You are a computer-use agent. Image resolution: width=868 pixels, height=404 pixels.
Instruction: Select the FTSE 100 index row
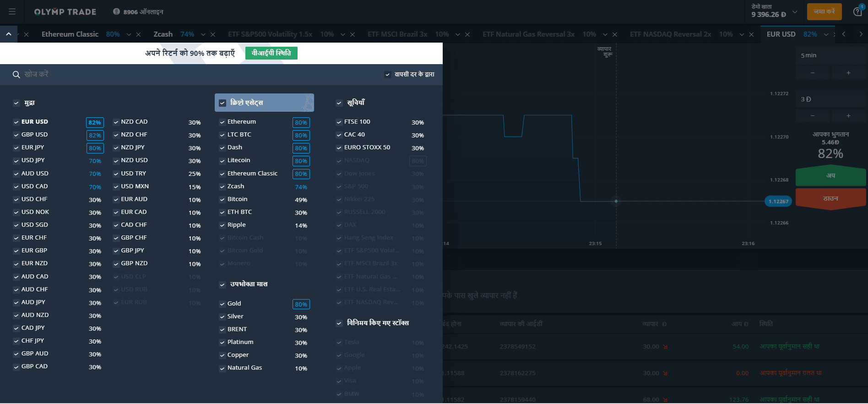381,122
